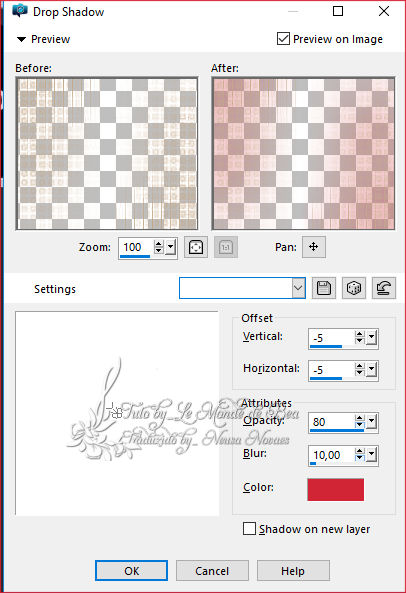This screenshot has width=406, height=593.
Task: Collapse the Preview section triangle
Action: [22, 39]
